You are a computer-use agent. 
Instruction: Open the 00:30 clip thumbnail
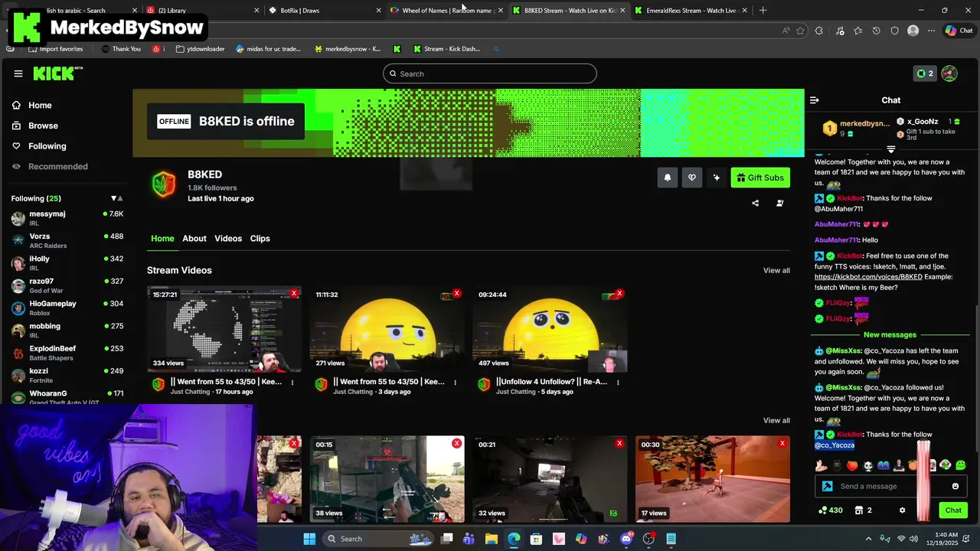pos(712,479)
